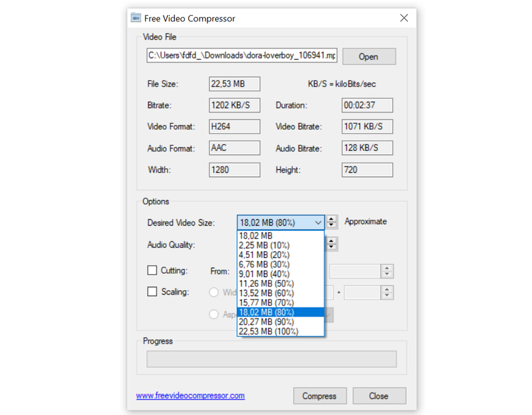Enable the Scaling checkbox
This screenshot has width=532, height=415.
click(152, 291)
